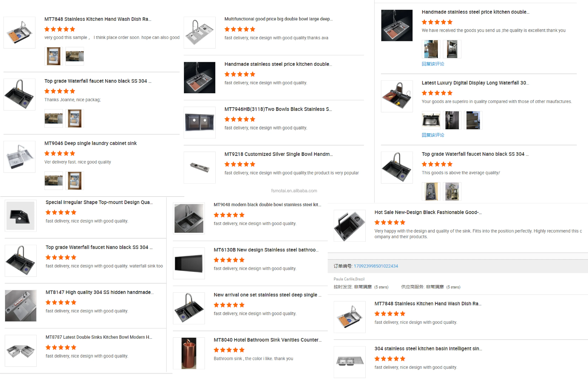The height and width of the screenshot is (381, 588).
Task: Open Multifunctional good price big double bowl title
Action: point(278,19)
